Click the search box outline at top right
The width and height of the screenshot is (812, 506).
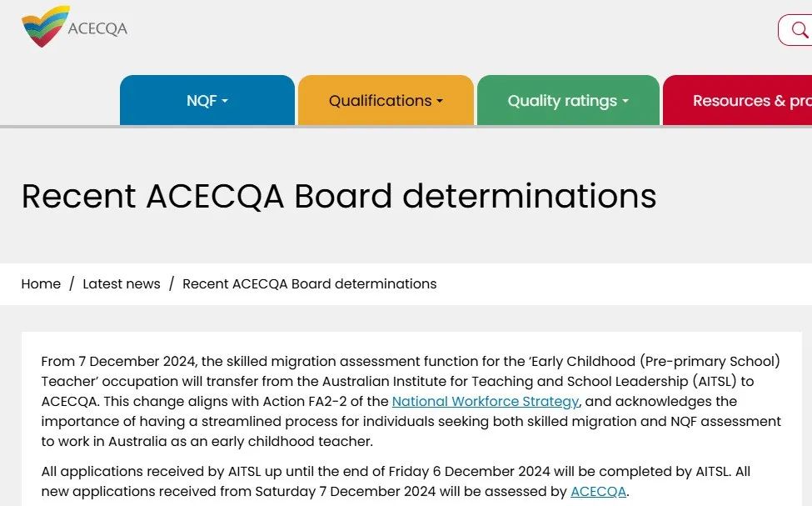point(795,30)
